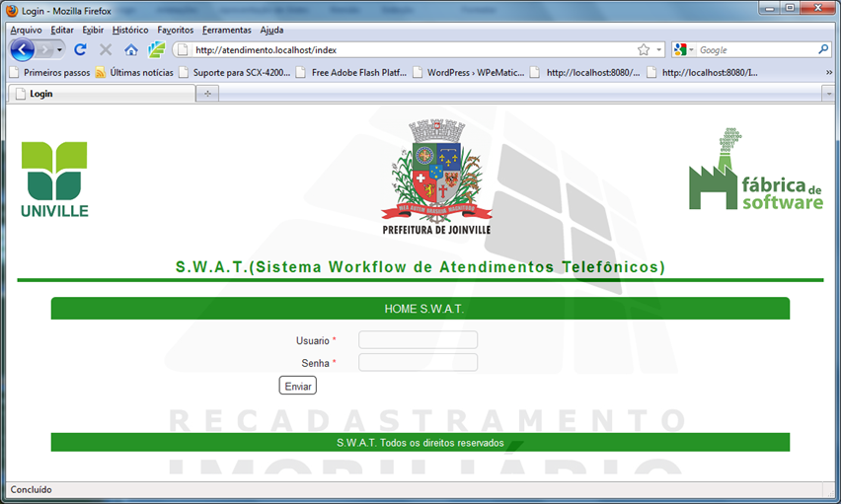Screen dimensions: 841x504
Task: Click the Google search engine icon
Action: click(680, 50)
